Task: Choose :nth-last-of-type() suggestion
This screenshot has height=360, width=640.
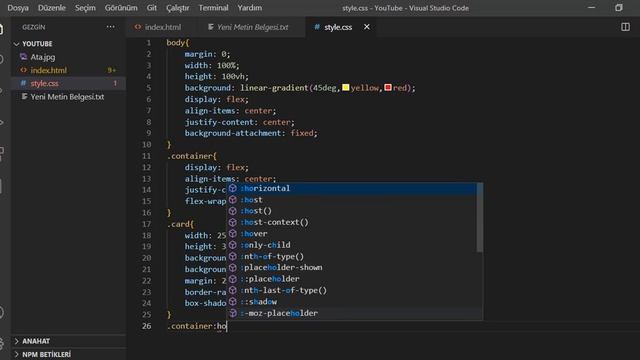Action: [x=352, y=290]
